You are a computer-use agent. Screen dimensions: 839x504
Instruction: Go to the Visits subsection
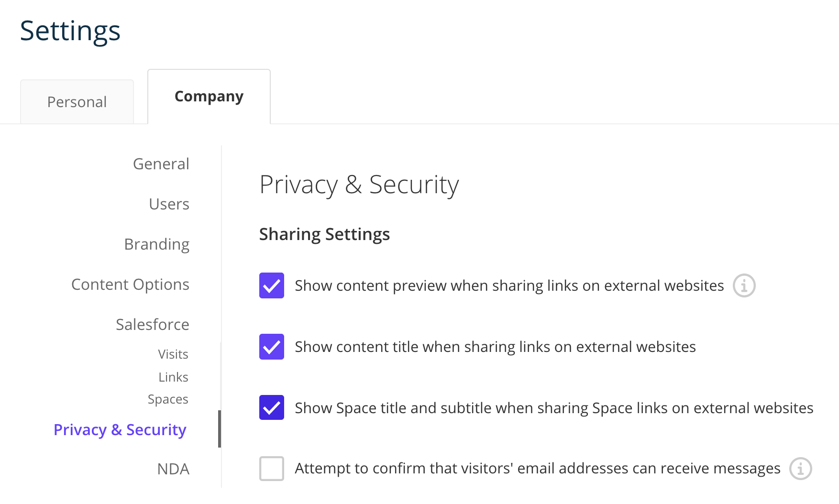click(173, 354)
